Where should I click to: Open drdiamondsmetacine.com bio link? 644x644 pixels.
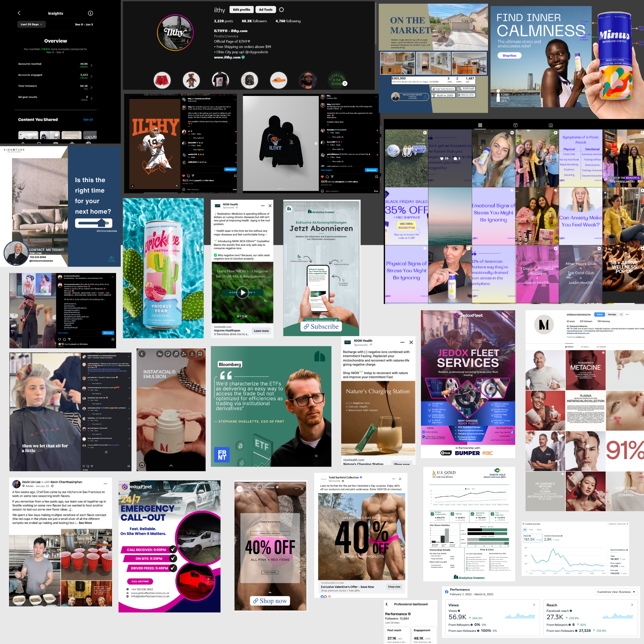(578, 333)
